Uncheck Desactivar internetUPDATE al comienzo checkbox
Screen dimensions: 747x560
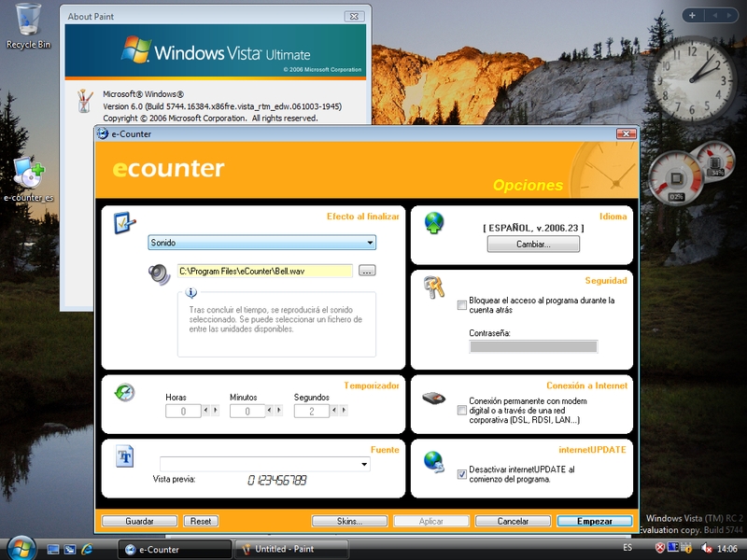(x=461, y=474)
